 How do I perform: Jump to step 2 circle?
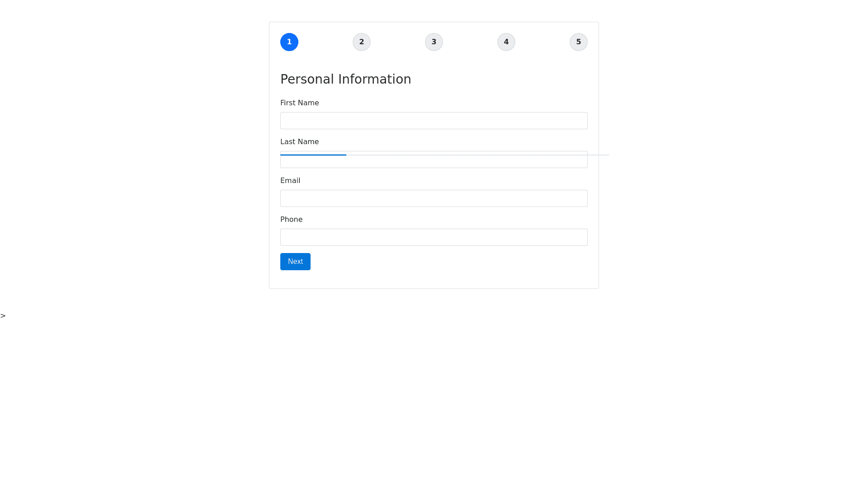pos(362,42)
